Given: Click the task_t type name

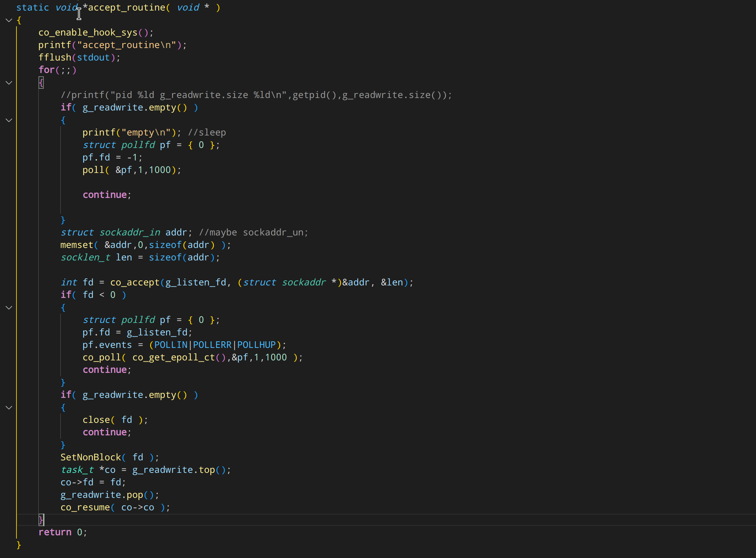Looking at the screenshot, I should click(x=77, y=470).
